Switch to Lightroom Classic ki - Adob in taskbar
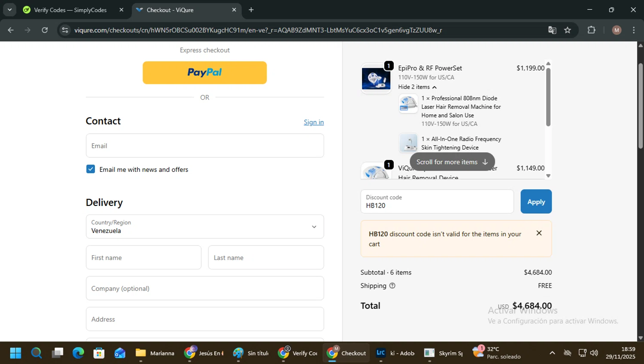644x364 pixels. (x=395, y=353)
